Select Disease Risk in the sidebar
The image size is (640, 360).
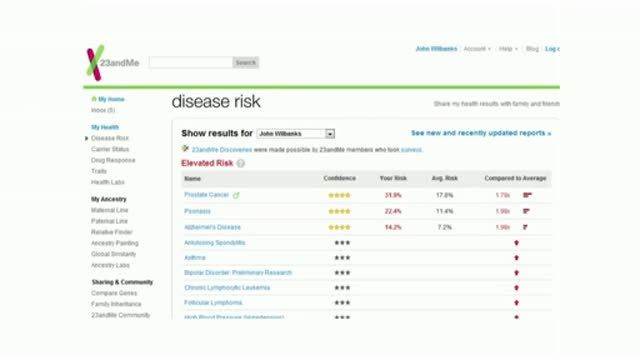pos(110,138)
